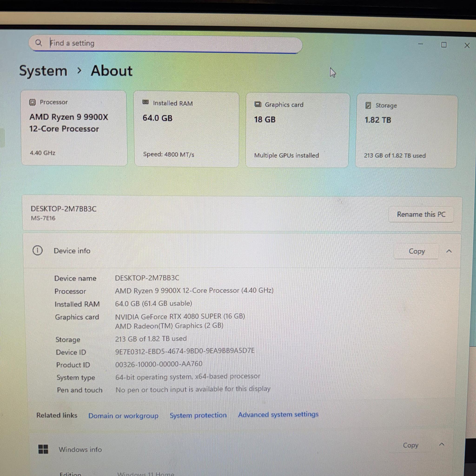
Task: Open Domain or workgroup link
Action: [123, 416]
